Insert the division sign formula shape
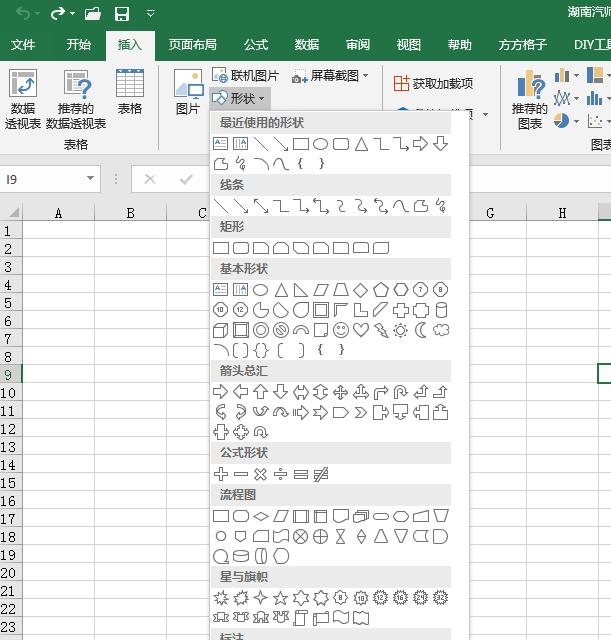The width and height of the screenshot is (611, 640). click(281, 474)
